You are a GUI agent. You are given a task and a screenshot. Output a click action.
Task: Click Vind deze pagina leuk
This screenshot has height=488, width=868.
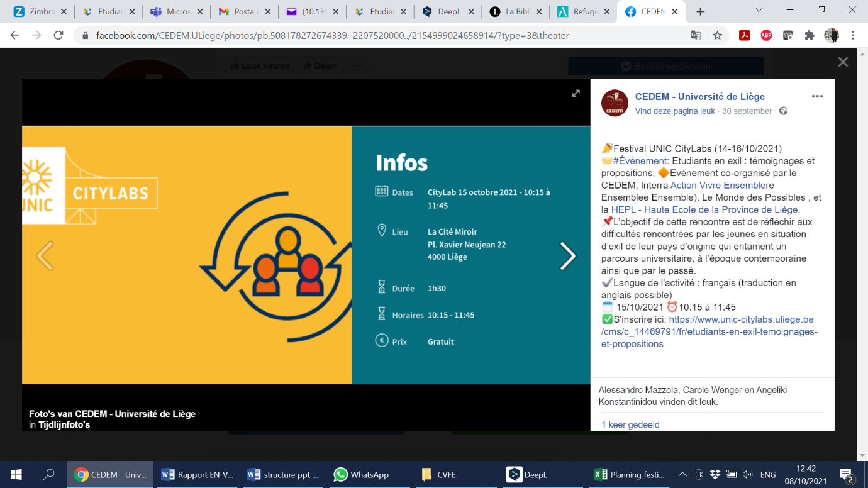(675, 111)
